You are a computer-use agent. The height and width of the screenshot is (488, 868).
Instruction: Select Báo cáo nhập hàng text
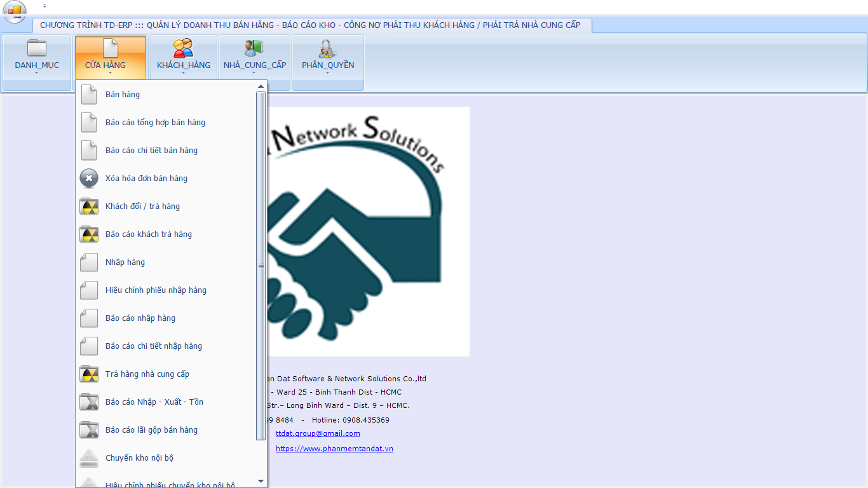pos(140,318)
